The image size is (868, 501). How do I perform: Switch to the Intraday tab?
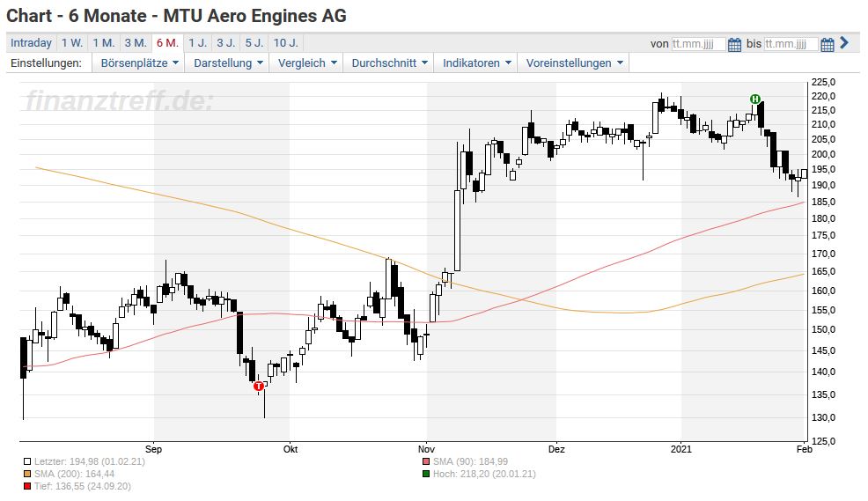(x=31, y=42)
